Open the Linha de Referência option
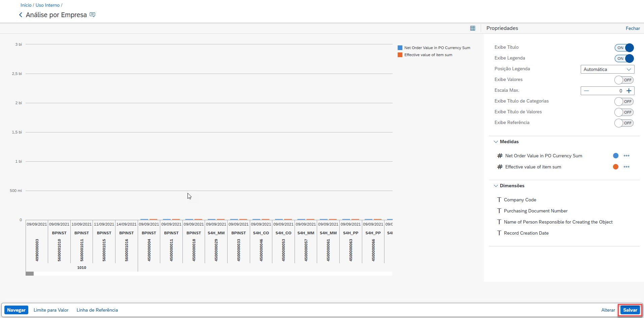 pyautogui.click(x=97, y=310)
